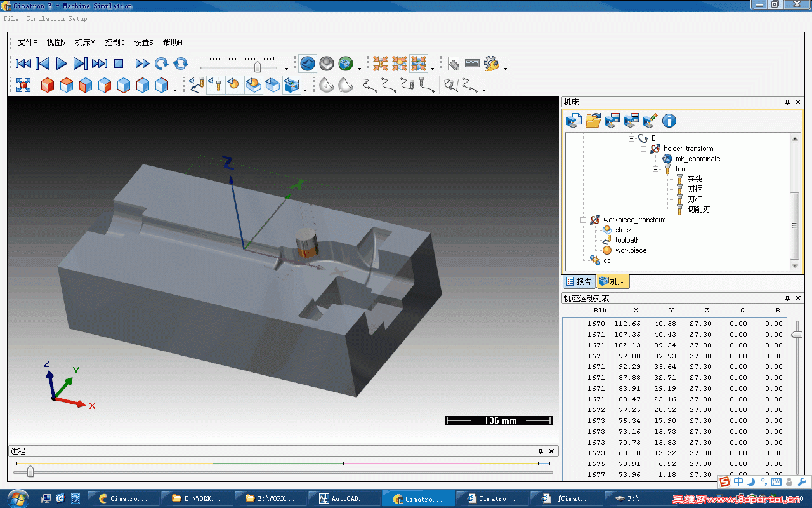Open the 文件 menu
This screenshot has height=508, width=812.
coord(28,43)
